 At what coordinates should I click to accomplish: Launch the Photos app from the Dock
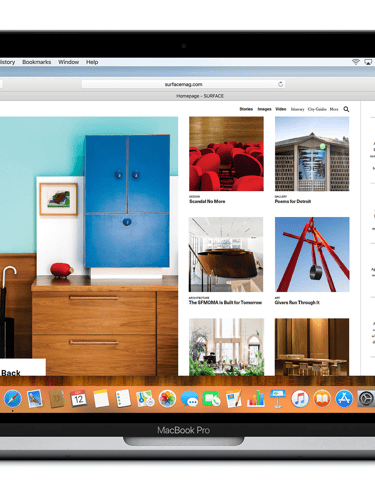coord(167,399)
